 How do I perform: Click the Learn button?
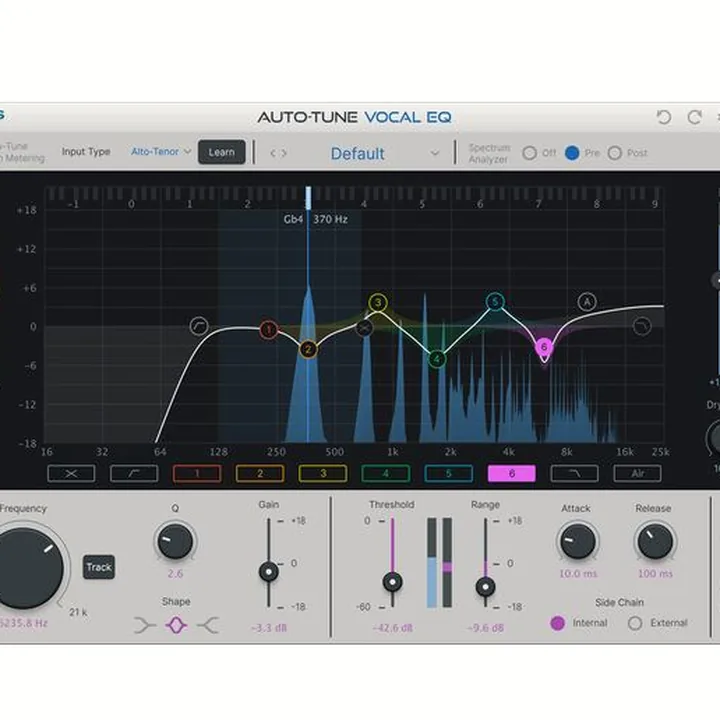tap(222, 152)
